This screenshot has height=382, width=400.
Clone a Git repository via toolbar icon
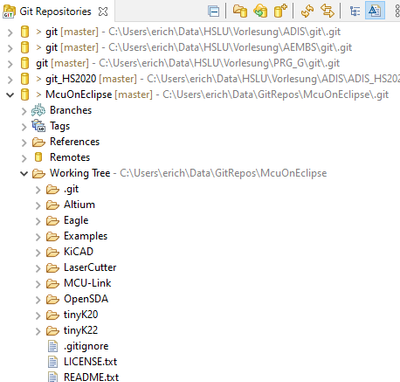(x=260, y=11)
